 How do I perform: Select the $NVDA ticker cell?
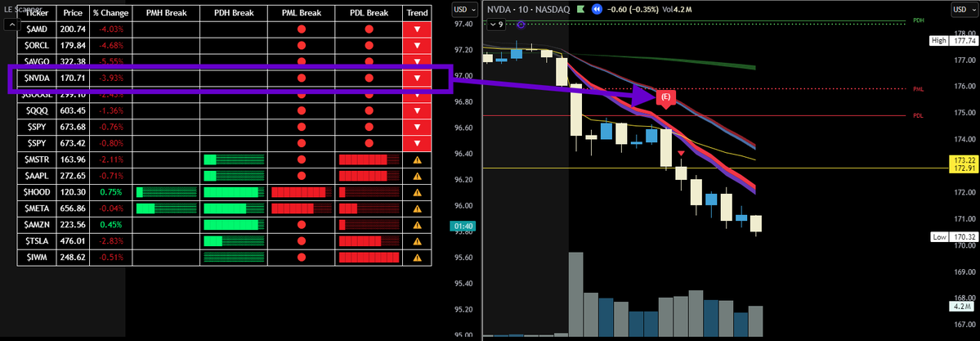(37, 79)
